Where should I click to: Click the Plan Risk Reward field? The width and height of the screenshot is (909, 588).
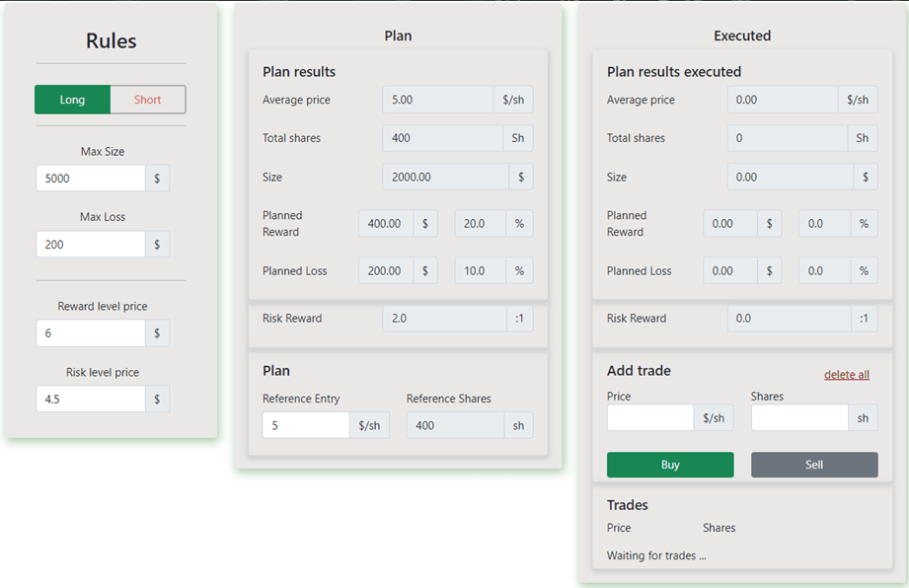[444, 319]
